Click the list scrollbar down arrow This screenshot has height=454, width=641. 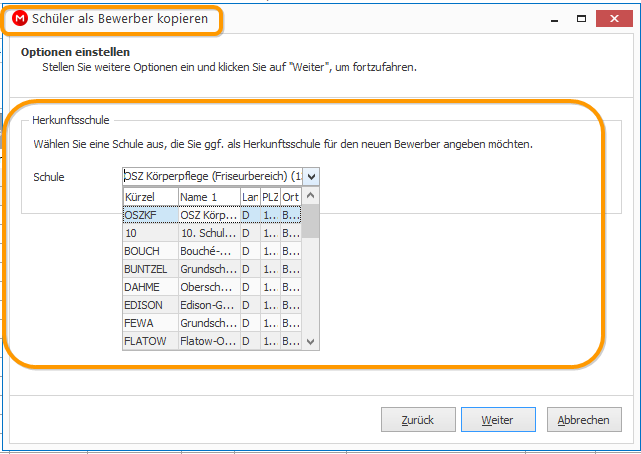coord(311,342)
